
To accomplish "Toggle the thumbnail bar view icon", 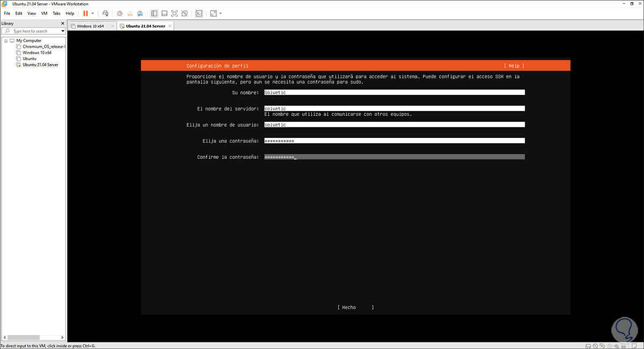I will [164, 13].
